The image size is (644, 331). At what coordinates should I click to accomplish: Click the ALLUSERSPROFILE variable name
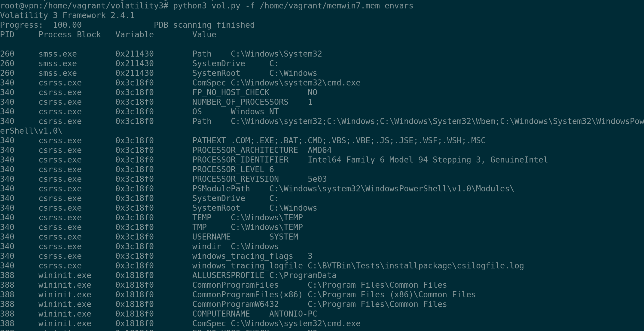click(x=228, y=275)
